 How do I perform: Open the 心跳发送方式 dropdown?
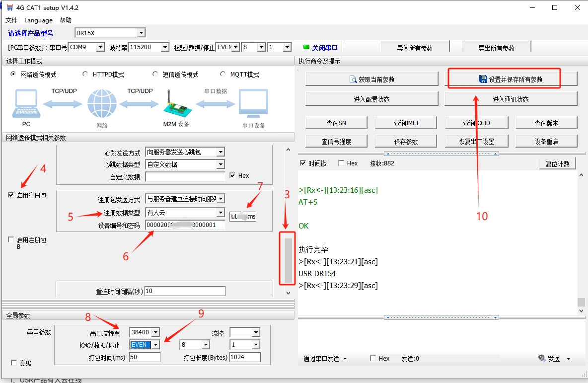point(221,152)
